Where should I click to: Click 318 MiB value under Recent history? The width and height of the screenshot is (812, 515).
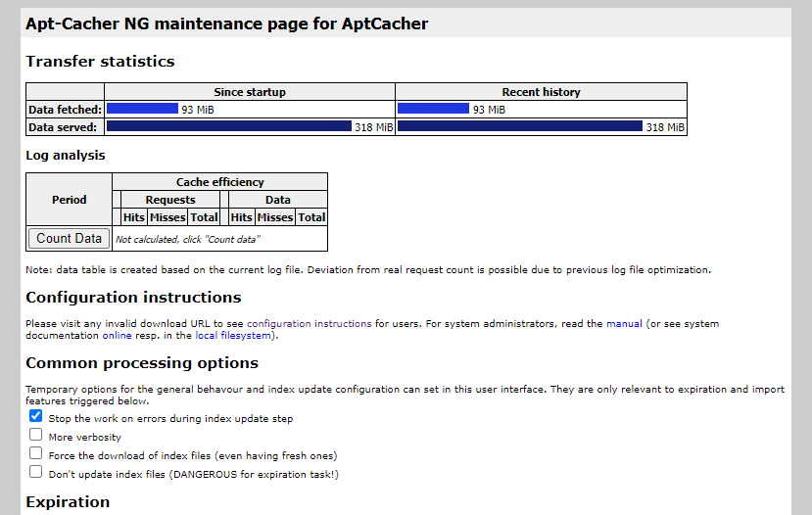[x=665, y=127]
